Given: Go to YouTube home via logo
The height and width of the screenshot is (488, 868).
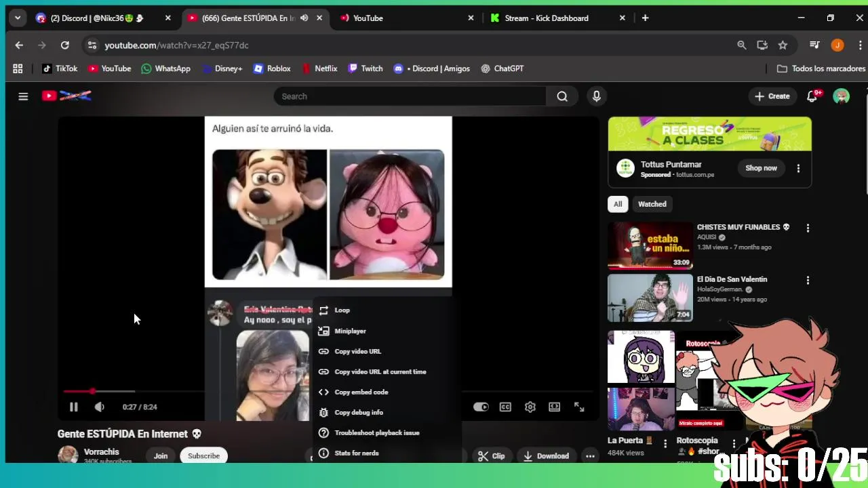Looking at the screenshot, I should click(x=66, y=96).
